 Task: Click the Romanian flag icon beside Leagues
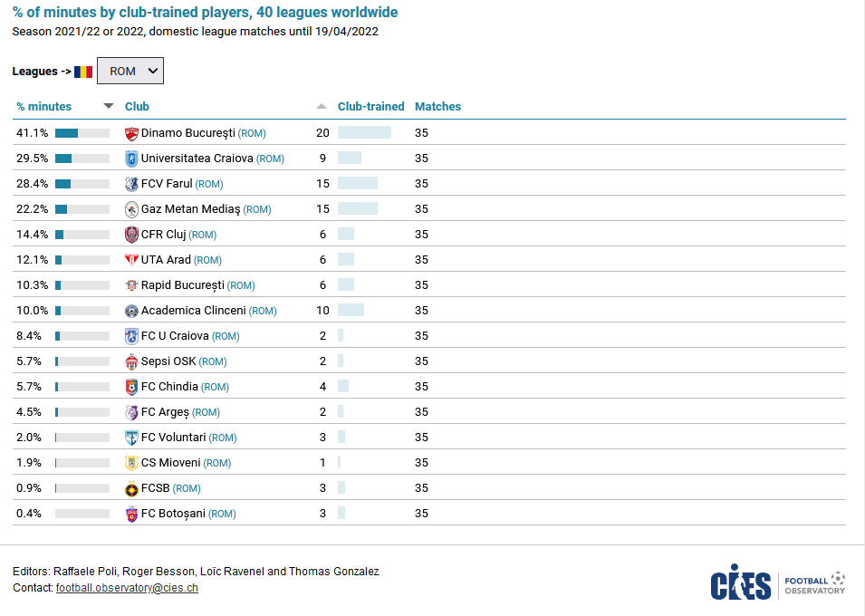[83, 72]
